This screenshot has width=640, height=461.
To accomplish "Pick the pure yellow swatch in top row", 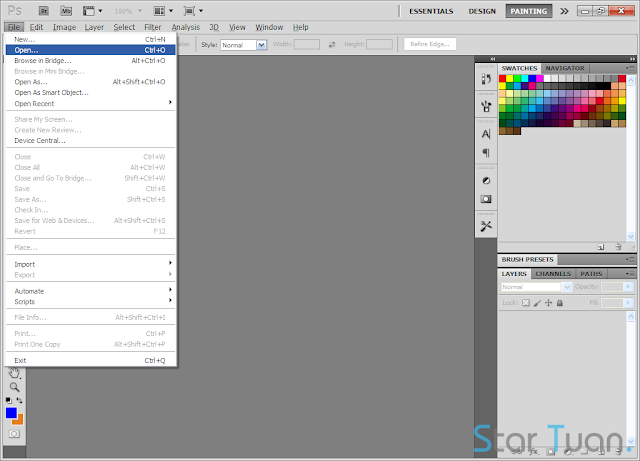I will (x=510, y=78).
